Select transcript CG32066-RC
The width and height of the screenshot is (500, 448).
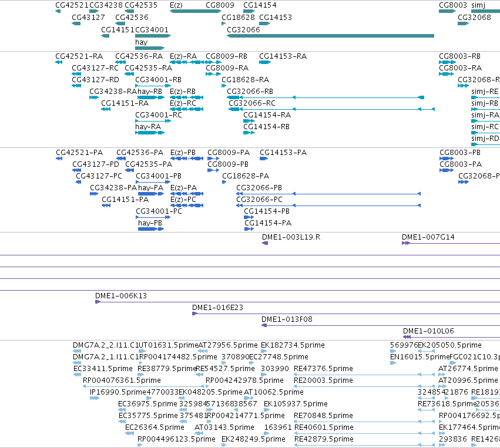(331, 109)
